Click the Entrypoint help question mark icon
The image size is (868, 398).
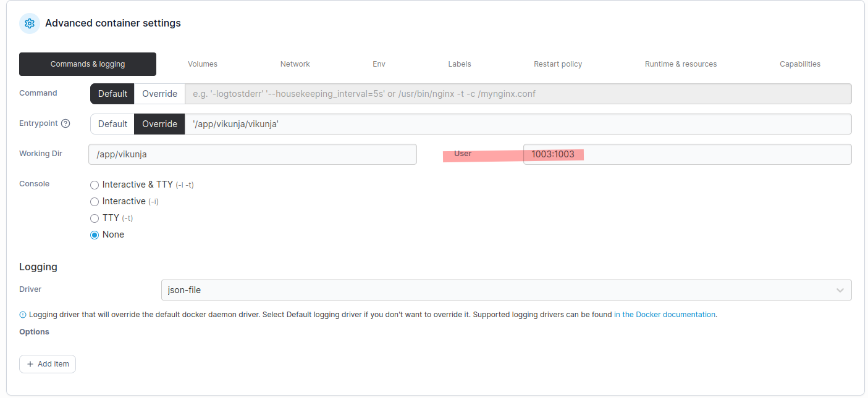tap(65, 123)
